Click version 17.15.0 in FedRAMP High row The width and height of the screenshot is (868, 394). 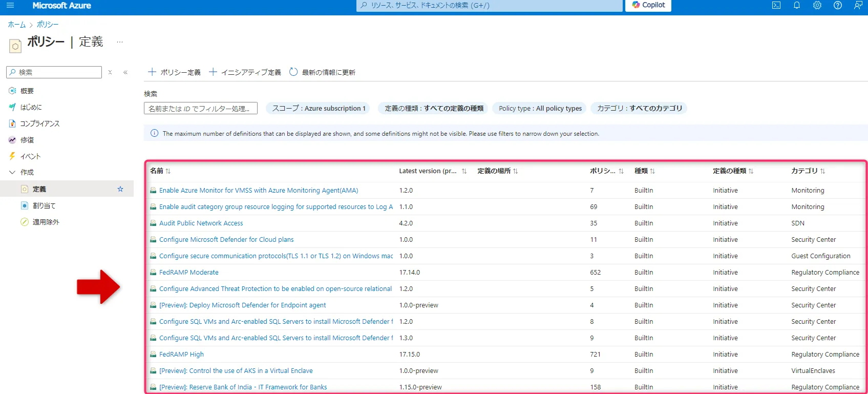pos(409,354)
